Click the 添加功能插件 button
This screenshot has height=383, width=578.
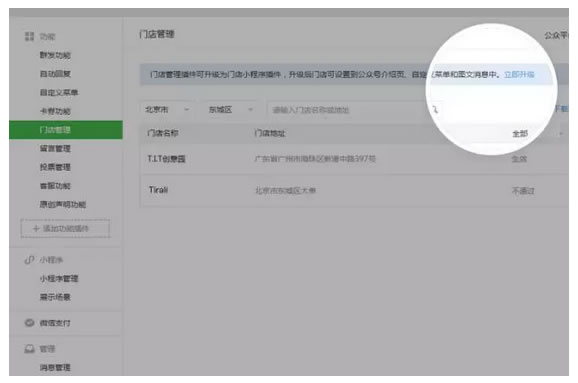pyautogui.click(x=65, y=229)
